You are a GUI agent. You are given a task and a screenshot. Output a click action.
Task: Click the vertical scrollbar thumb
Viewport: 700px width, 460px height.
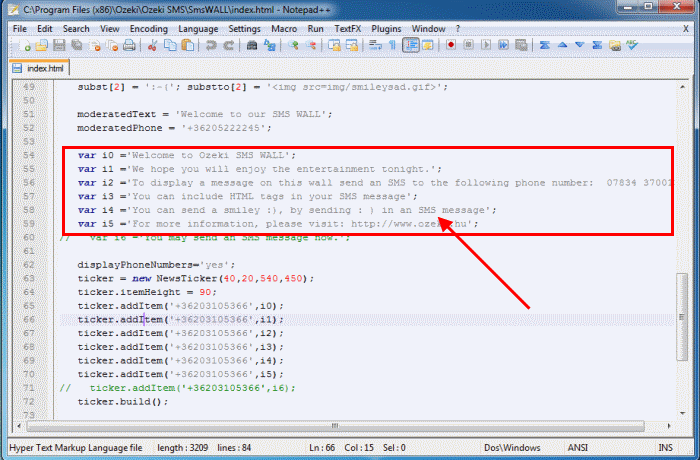pyautogui.click(x=682, y=317)
